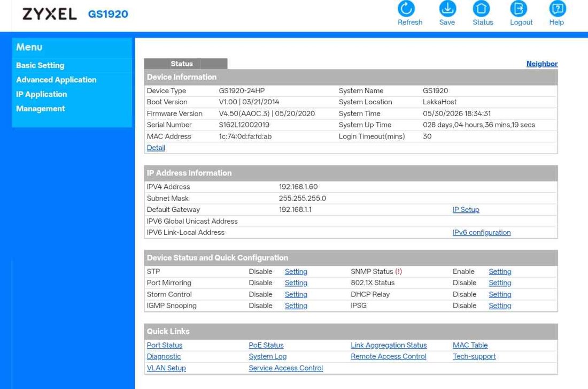Expand the Advanced Application menu

pyautogui.click(x=56, y=80)
